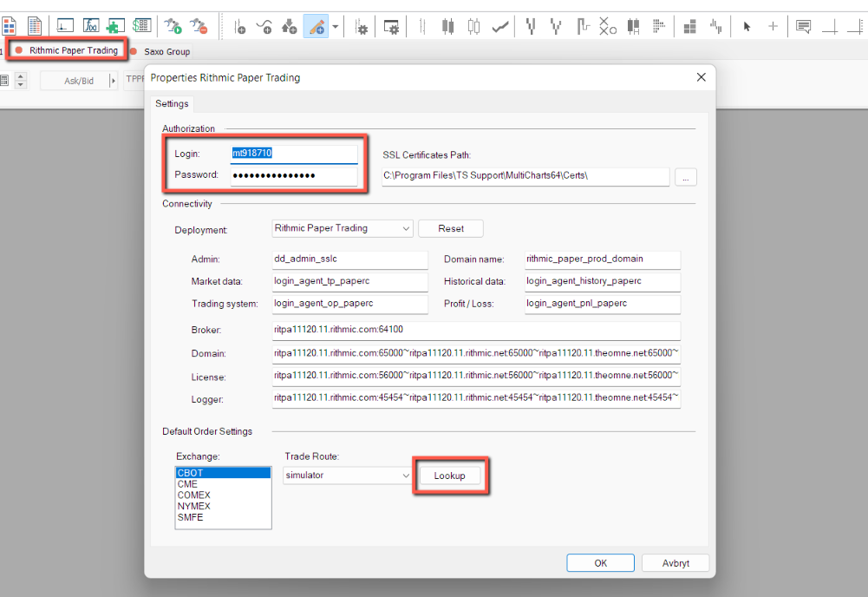Click the Ask/Bid button
Viewport: 868px width, 597px height.
(x=78, y=81)
